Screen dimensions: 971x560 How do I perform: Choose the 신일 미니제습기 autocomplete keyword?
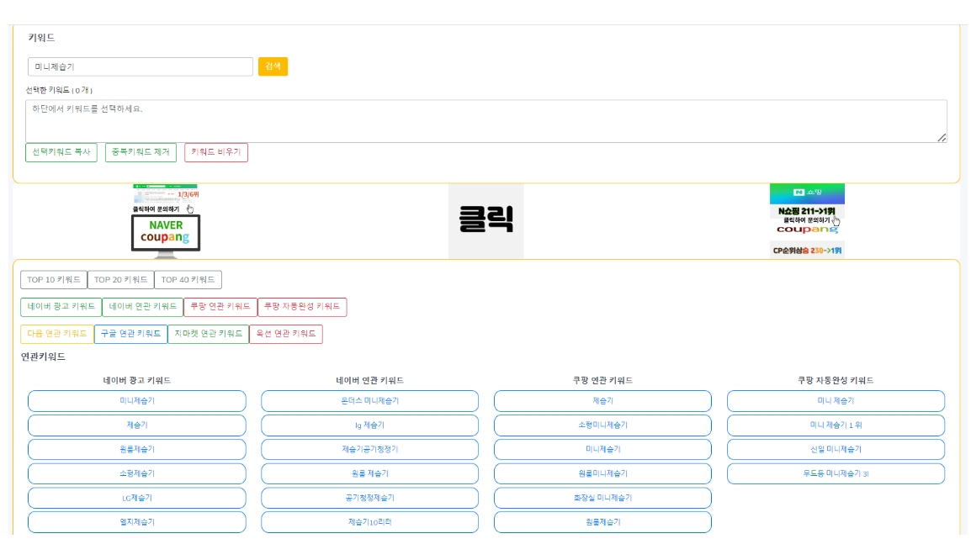click(836, 450)
